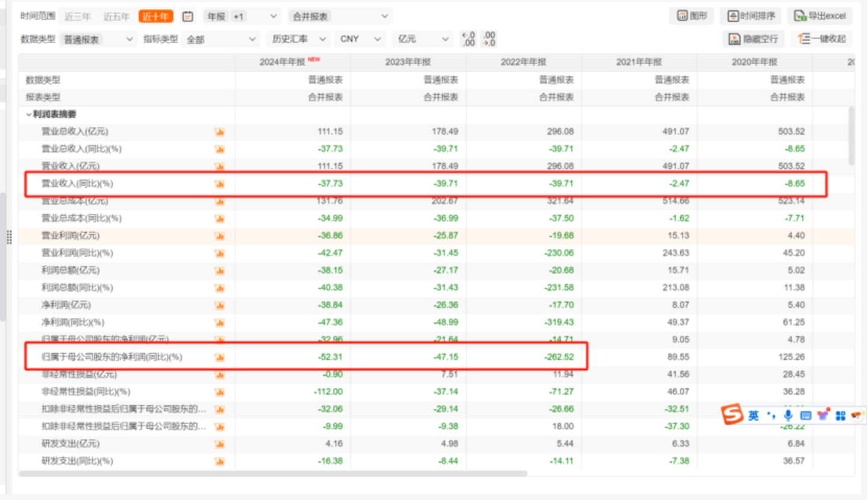Image resolution: width=868 pixels, height=500 pixels.
Task: Open the 合并报表 dropdown
Action: point(339,17)
